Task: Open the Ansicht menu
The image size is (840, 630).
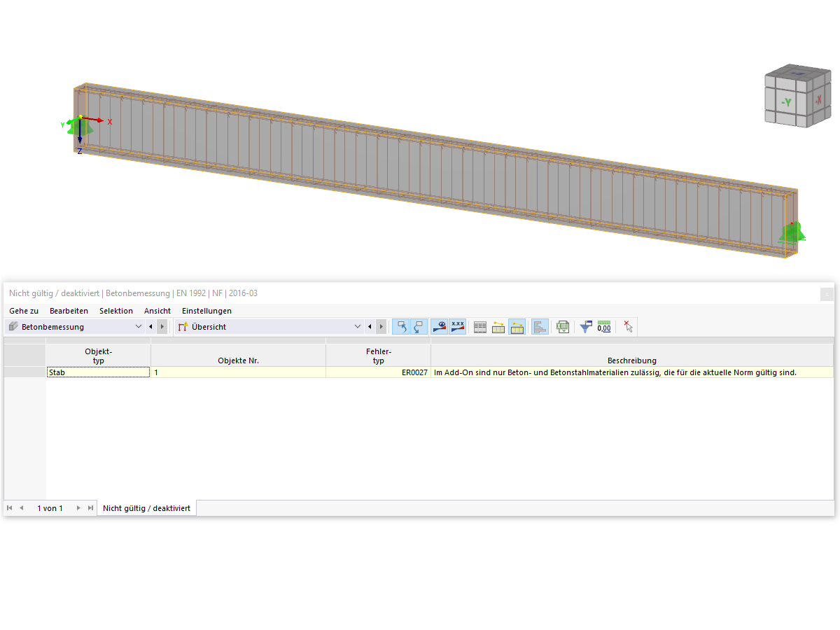Action: 157,311
